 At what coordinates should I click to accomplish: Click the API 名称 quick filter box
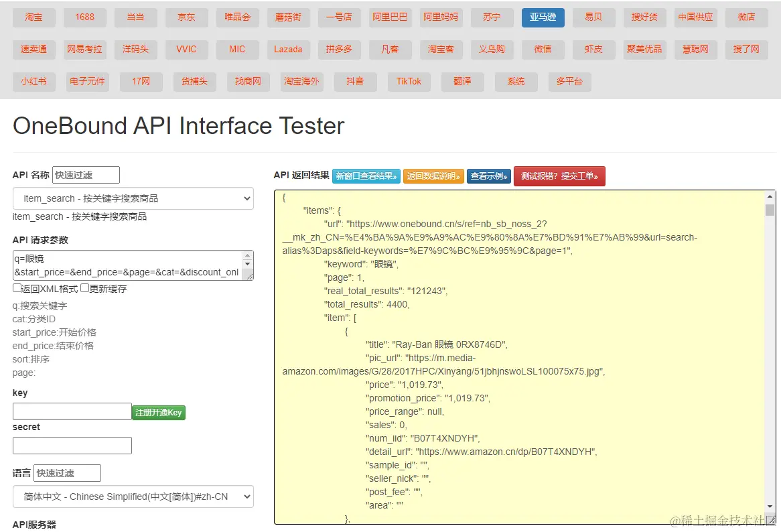pyautogui.click(x=86, y=175)
